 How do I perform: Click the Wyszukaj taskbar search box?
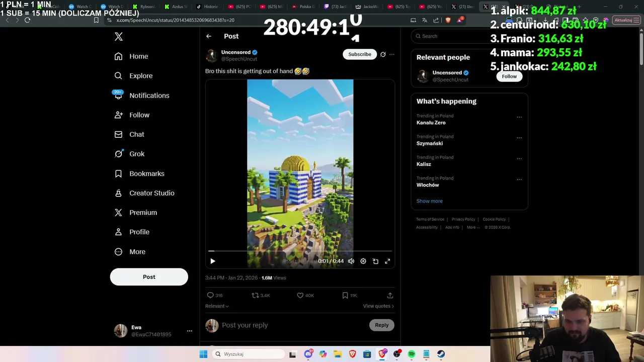pyautogui.click(x=249, y=354)
